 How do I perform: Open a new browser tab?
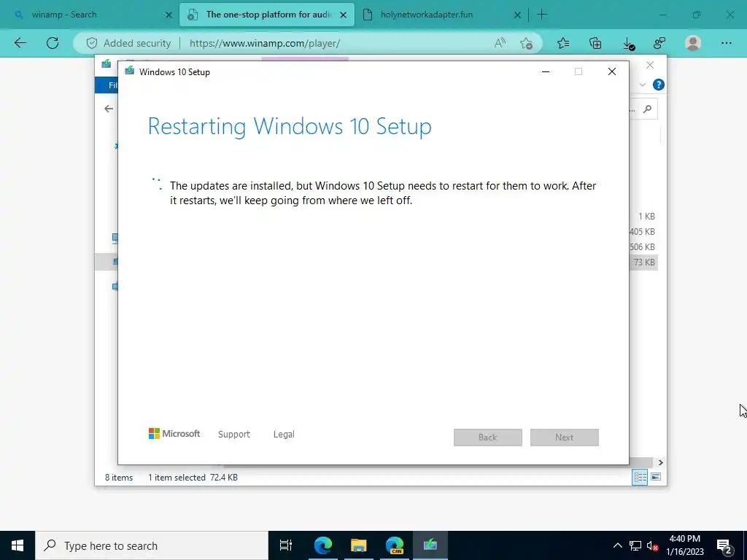pyautogui.click(x=542, y=15)
